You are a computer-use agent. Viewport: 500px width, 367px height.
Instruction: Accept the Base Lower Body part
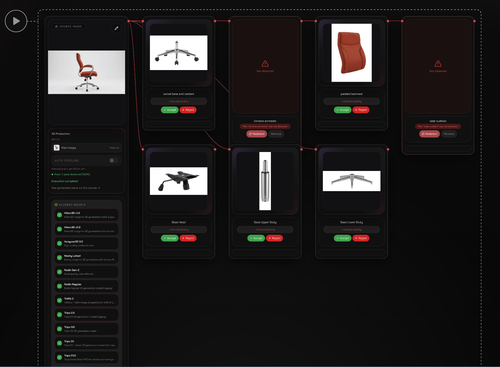pyautogui.click(x=343, y=238)
